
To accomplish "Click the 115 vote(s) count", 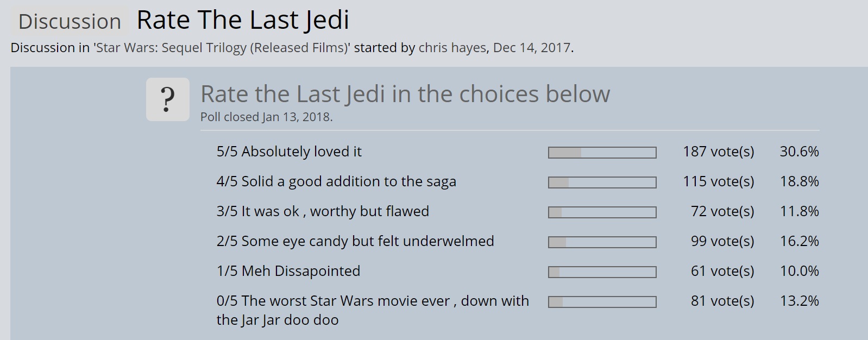I will click(719, 181).
